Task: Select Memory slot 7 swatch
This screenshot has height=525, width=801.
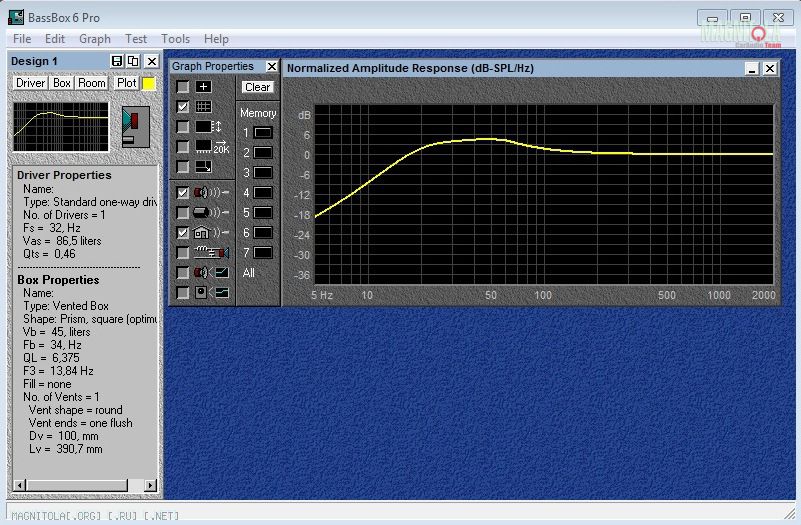Action: point(263,252)
